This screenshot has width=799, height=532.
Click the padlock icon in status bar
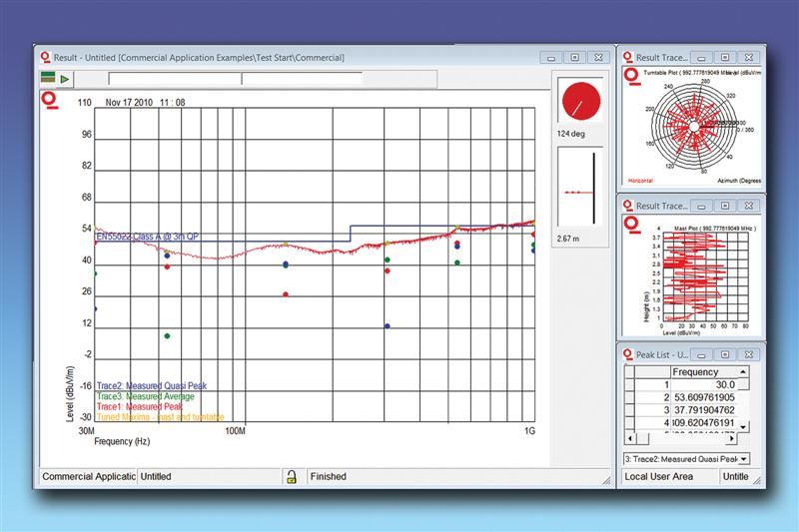tap(292, 477)
